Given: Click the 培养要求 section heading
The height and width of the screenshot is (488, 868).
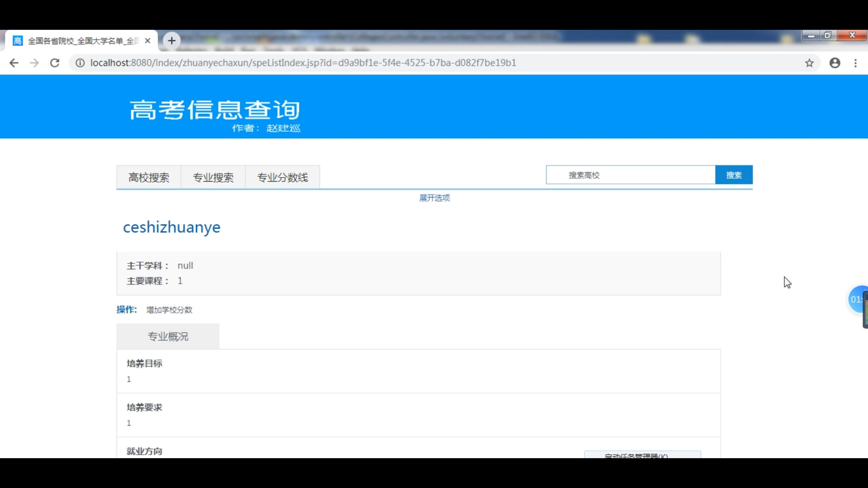Looking at the screenshot, I should click(144, 407).
